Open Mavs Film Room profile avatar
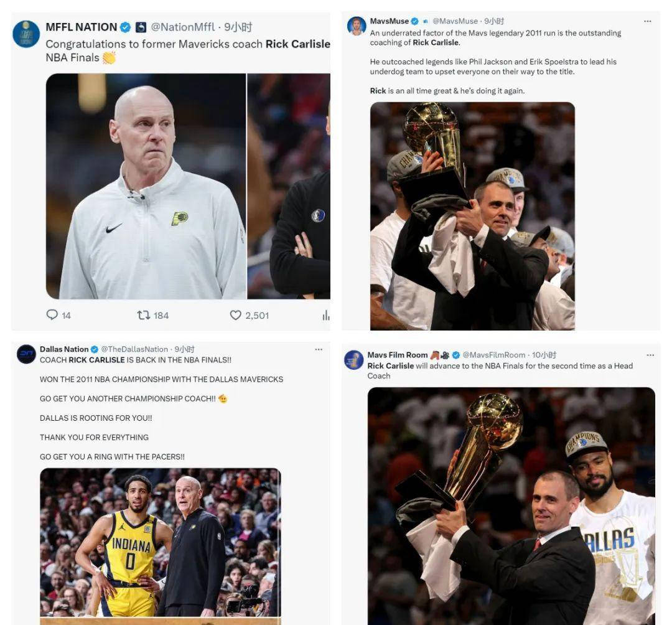672x625 pixels. tap(354, 360)
